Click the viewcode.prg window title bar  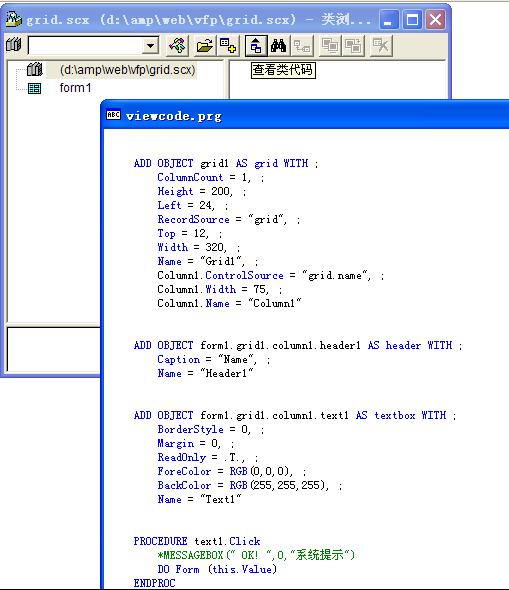(305, 115)
